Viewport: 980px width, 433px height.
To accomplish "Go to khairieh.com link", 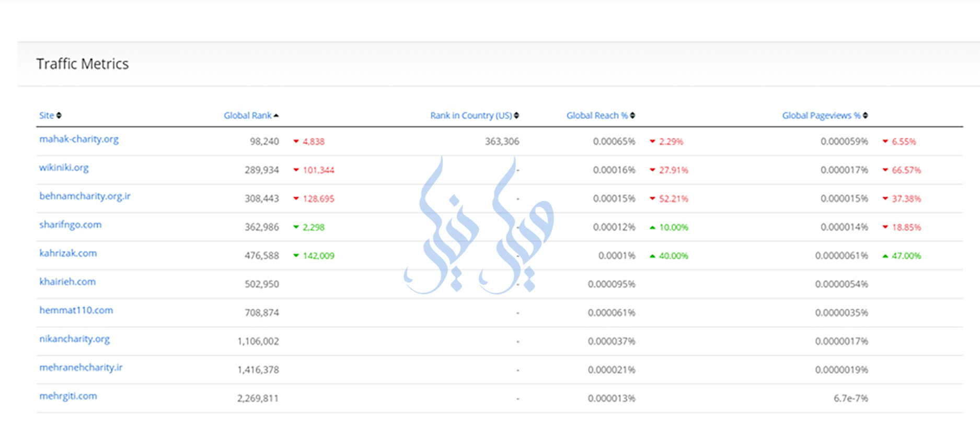I will (x=67, y=282).
